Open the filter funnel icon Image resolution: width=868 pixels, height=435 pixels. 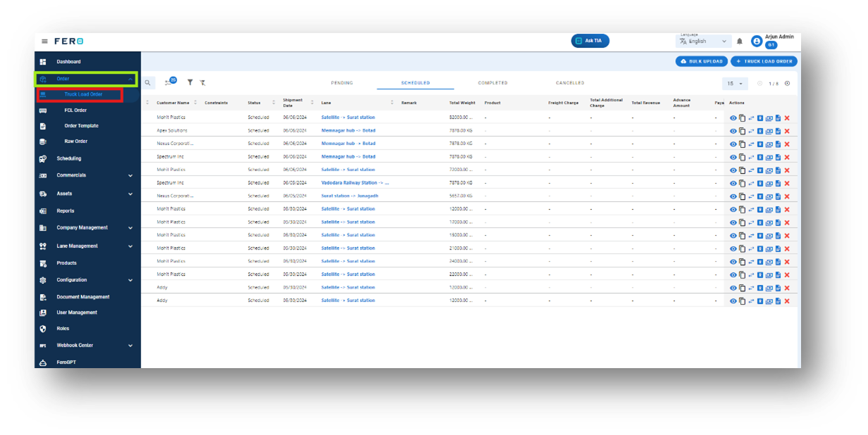pyautogui.click(x=190, y=82)
